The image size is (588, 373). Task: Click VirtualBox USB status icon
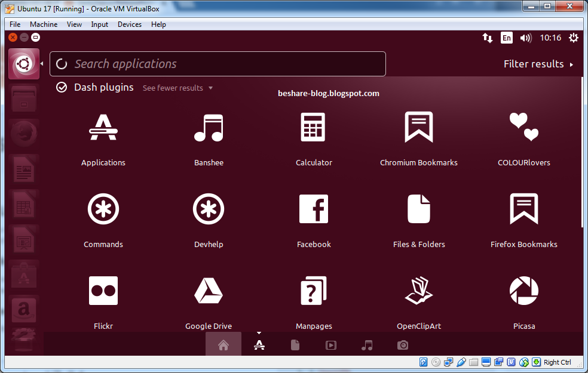[461, 362]
